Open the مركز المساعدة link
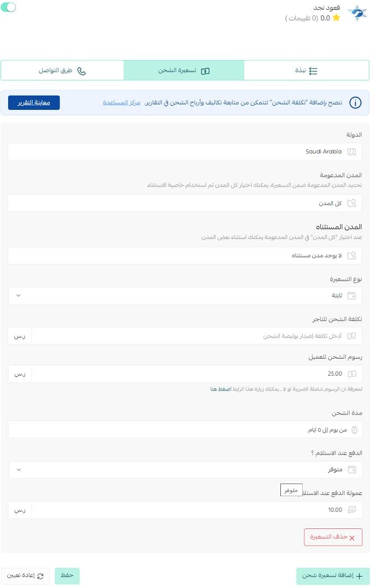Screen dimensions: 376x588 point(121,102)
